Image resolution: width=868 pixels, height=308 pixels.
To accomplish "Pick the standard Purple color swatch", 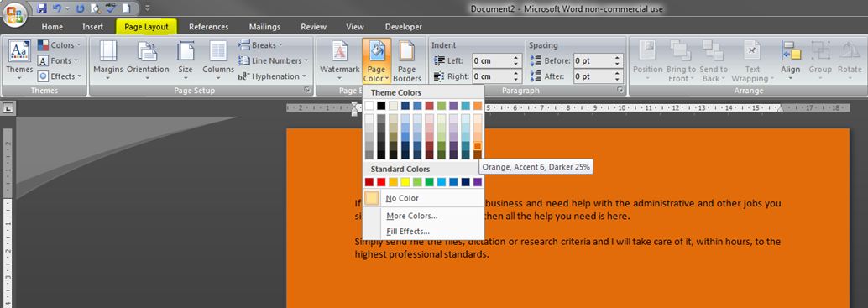I will coord(477,182).
